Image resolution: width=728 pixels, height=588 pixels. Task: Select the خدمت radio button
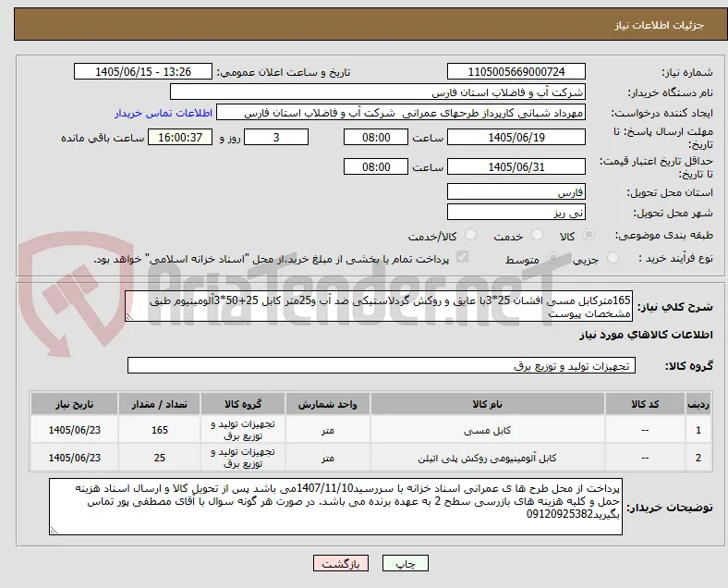(x=537, y=235)
